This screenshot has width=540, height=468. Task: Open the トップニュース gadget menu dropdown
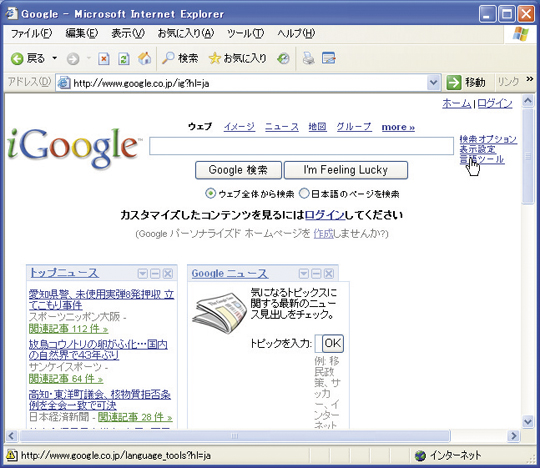142,274
